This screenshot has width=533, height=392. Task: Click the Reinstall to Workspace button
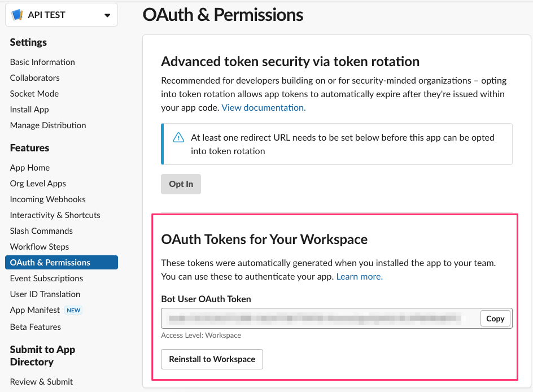pos(212,359)
